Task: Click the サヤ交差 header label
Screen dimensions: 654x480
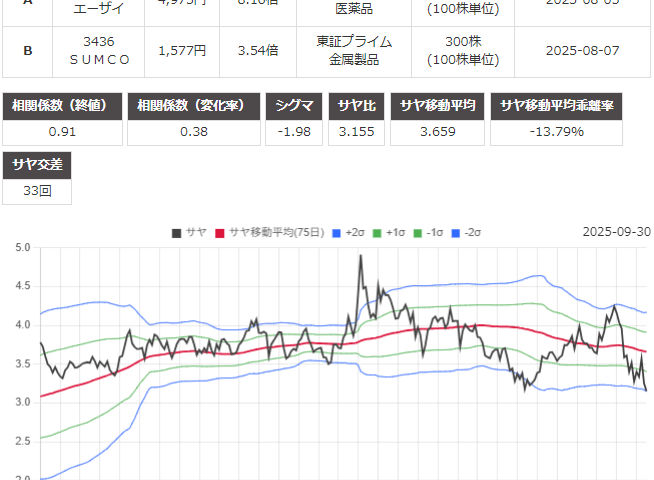Action: 38,165
